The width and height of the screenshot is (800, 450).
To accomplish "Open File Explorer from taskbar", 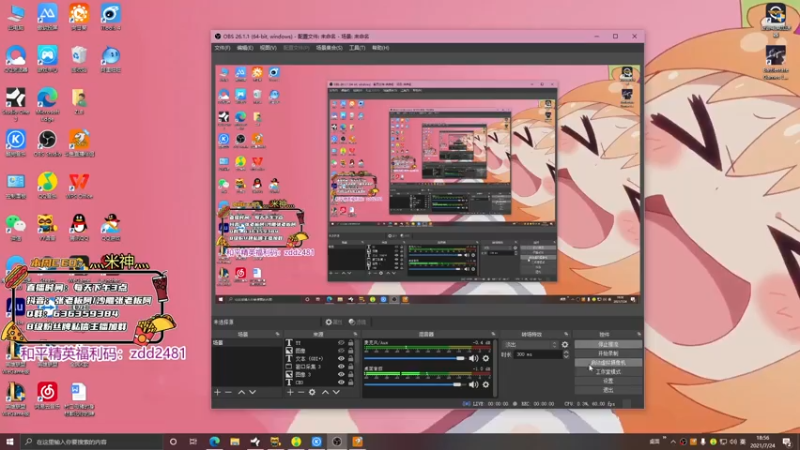I will pyautogui.click(x=235, y=441).
